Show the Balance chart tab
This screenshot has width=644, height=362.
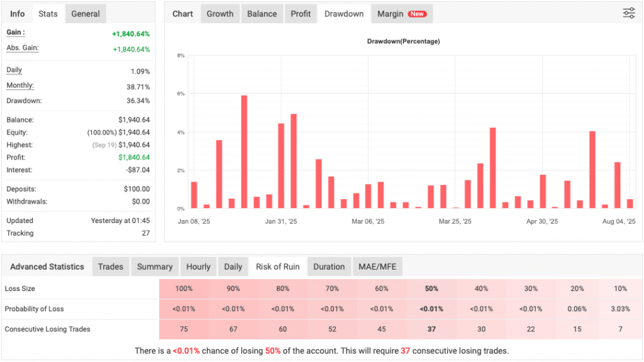[262, 14]
